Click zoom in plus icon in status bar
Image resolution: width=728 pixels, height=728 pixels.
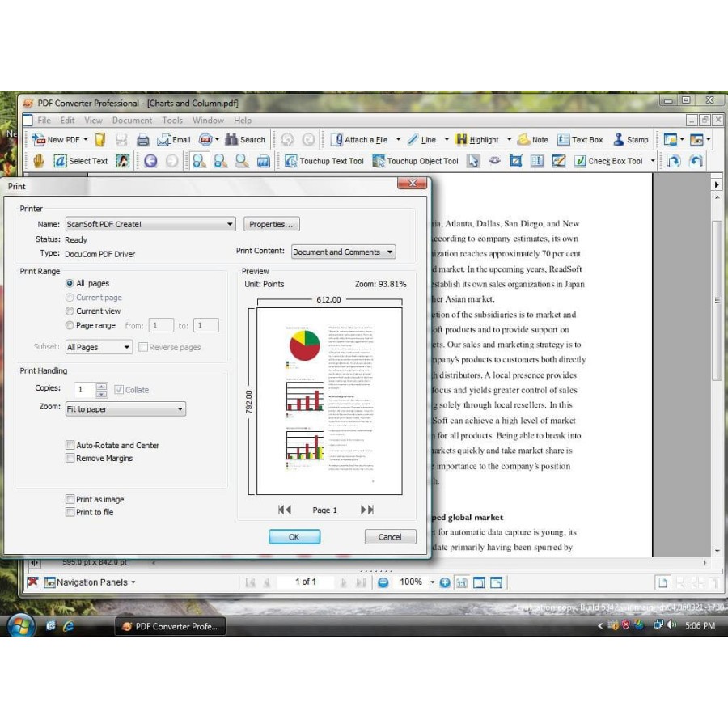pos(445,582)
